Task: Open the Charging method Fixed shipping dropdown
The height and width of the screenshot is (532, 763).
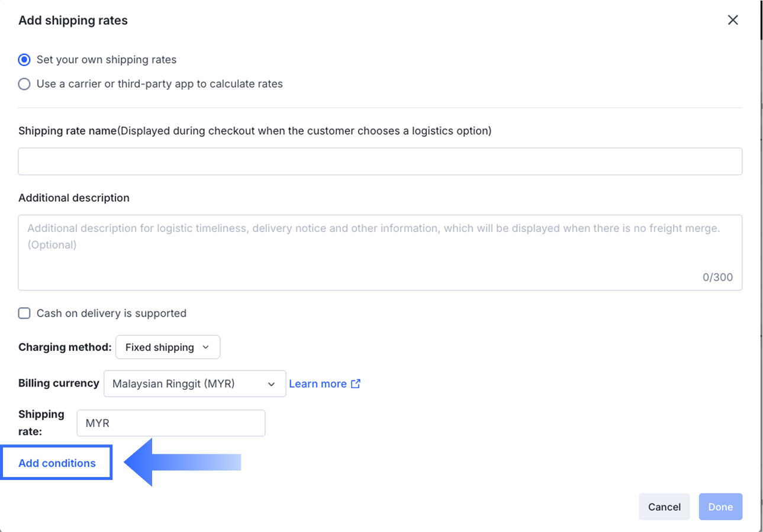Action: pos(168,347)
